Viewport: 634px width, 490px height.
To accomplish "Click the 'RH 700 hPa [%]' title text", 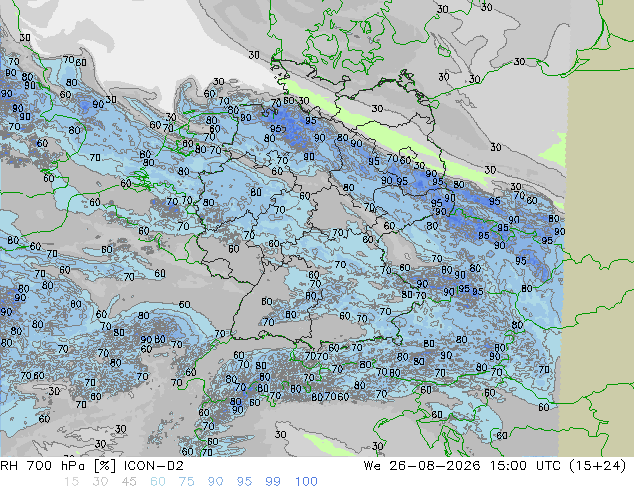I will pos(60,466).
